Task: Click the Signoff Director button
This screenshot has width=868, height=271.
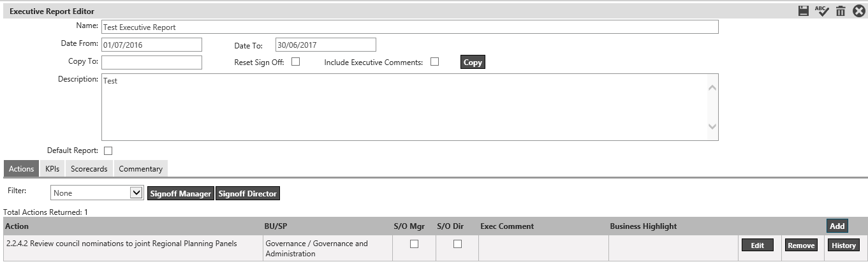Action: coord(247,193)
